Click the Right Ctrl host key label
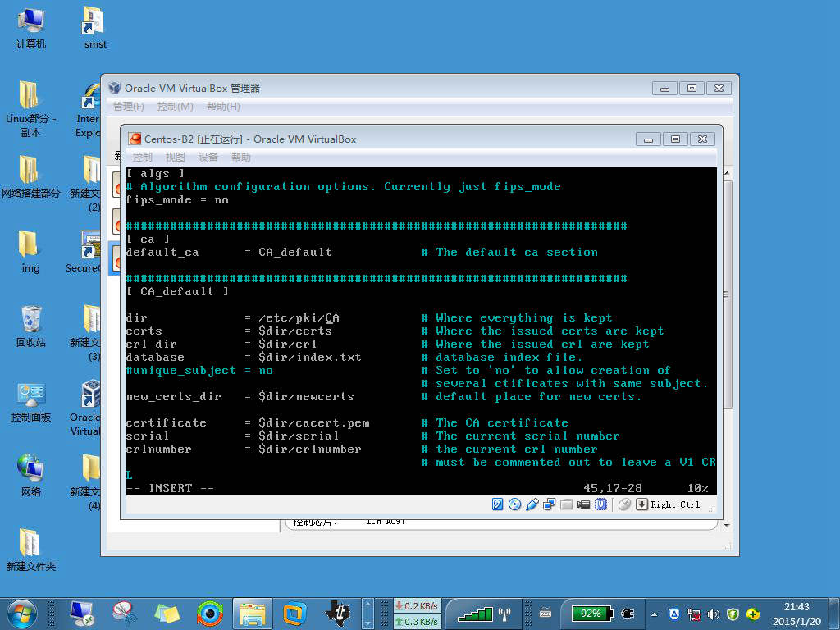 click(x=676, y=504)
